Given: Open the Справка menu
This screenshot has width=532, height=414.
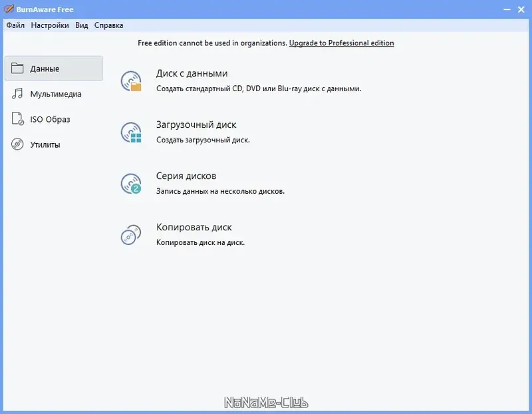Looking at the screenshot, I should click(x=108, y=25).
